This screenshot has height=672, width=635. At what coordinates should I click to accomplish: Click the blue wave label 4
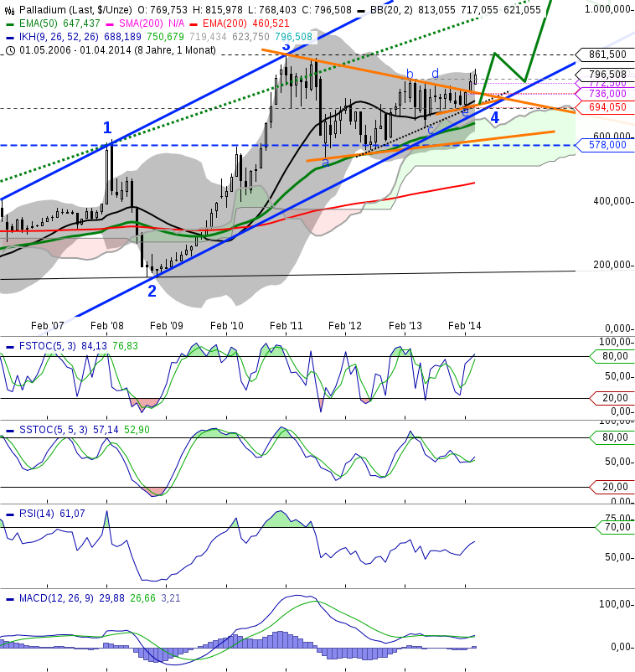click(x=495, y=118)
